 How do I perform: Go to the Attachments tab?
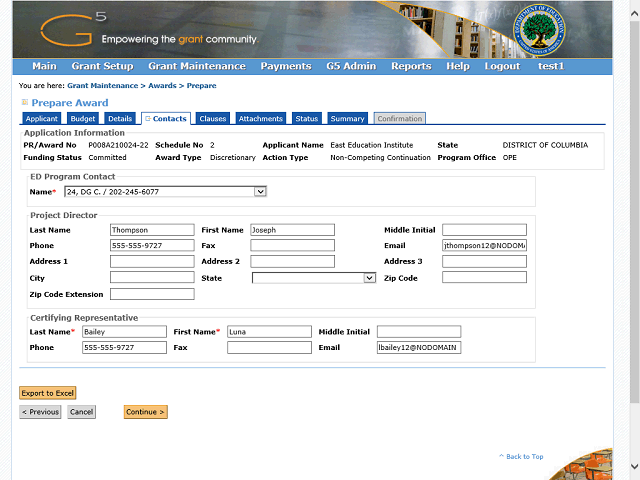pyautogui.click(x=260, y=119)
